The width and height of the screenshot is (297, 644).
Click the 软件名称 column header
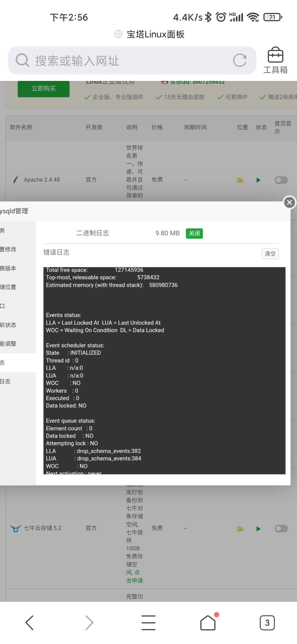click(x=21, y=127)
